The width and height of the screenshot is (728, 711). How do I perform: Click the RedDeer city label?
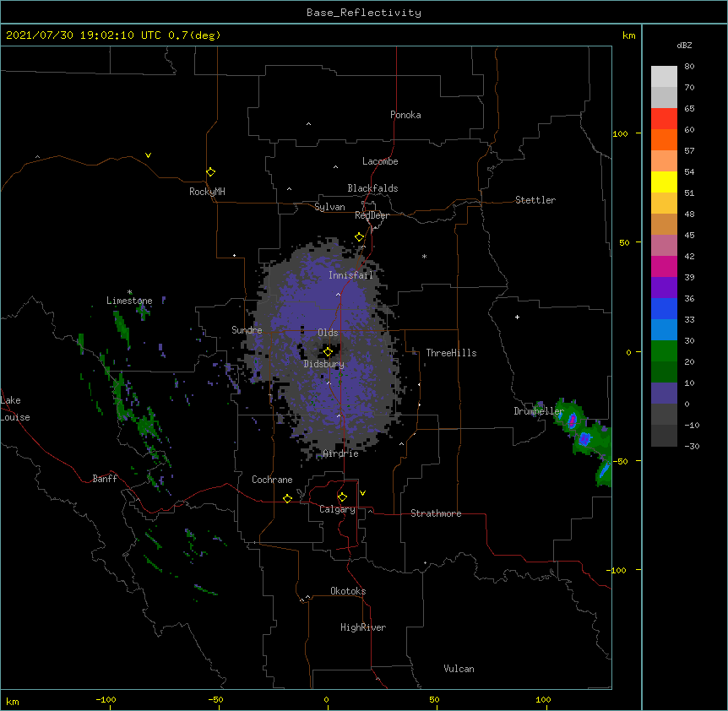tap(372, 215)
